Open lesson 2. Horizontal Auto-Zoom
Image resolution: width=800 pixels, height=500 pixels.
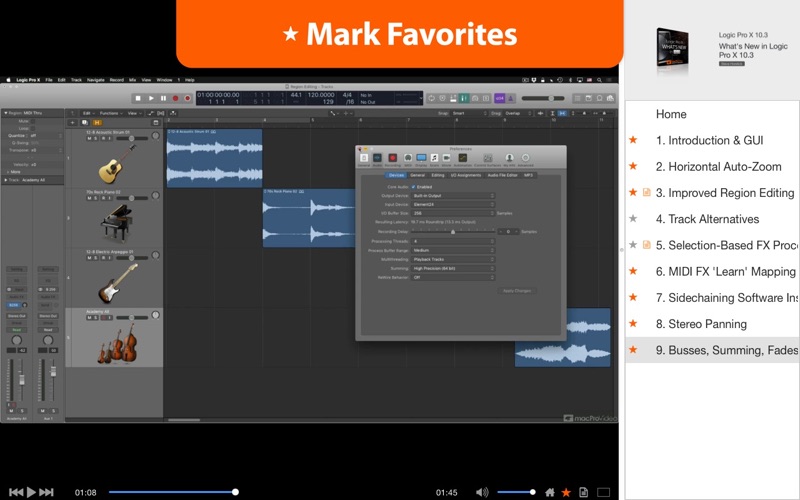coord(718,167)
